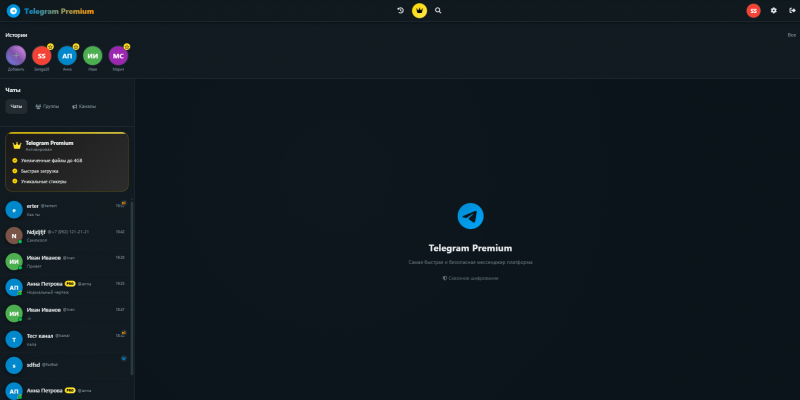Click the 19:42 timestamp on Ndjdjfjf row
This screenshot has height=400, width=800.
click(120, 232)
